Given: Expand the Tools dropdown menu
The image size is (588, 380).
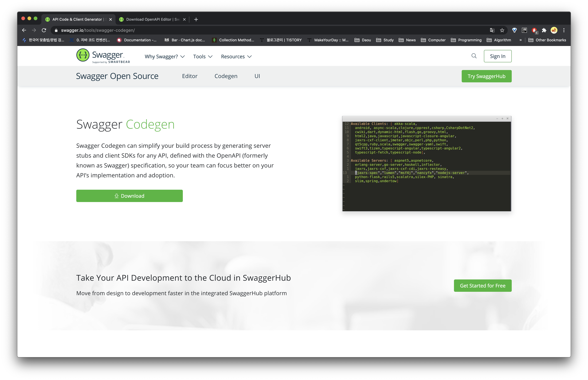Looking at the screenshot, I should (203, 56).
